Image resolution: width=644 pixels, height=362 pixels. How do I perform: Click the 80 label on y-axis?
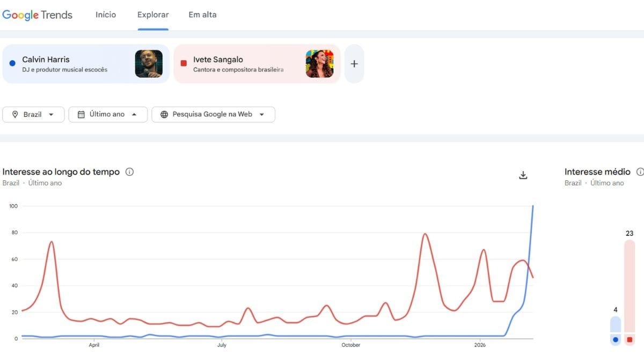pos(15,233)
